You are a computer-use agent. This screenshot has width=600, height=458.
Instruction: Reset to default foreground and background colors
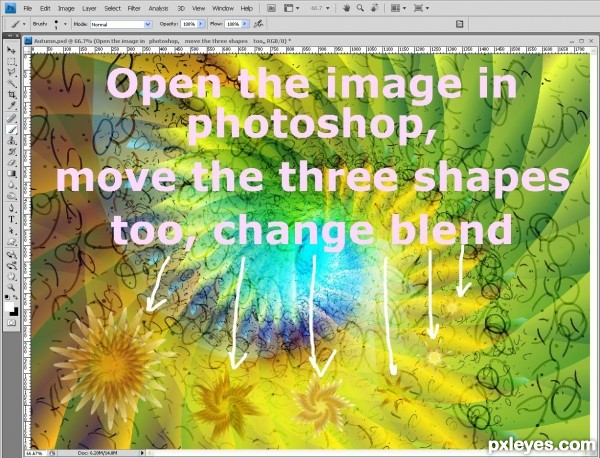coord(8,297)
